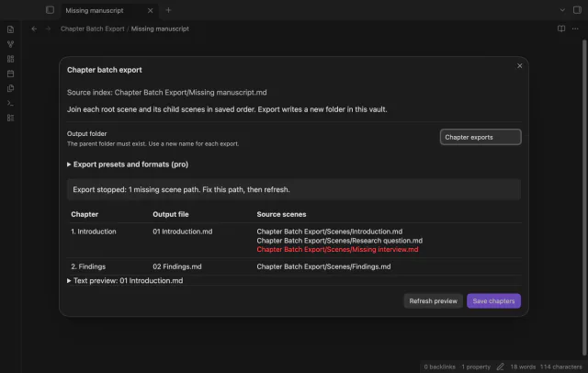
Task: Click the Source scenes column header
Action: click(x=281, y=214)
